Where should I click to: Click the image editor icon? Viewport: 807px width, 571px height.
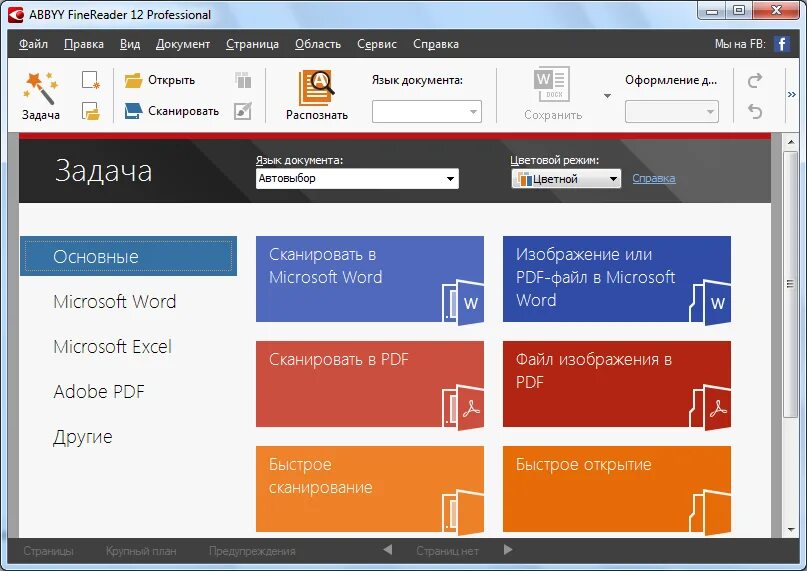click(243, 111)
